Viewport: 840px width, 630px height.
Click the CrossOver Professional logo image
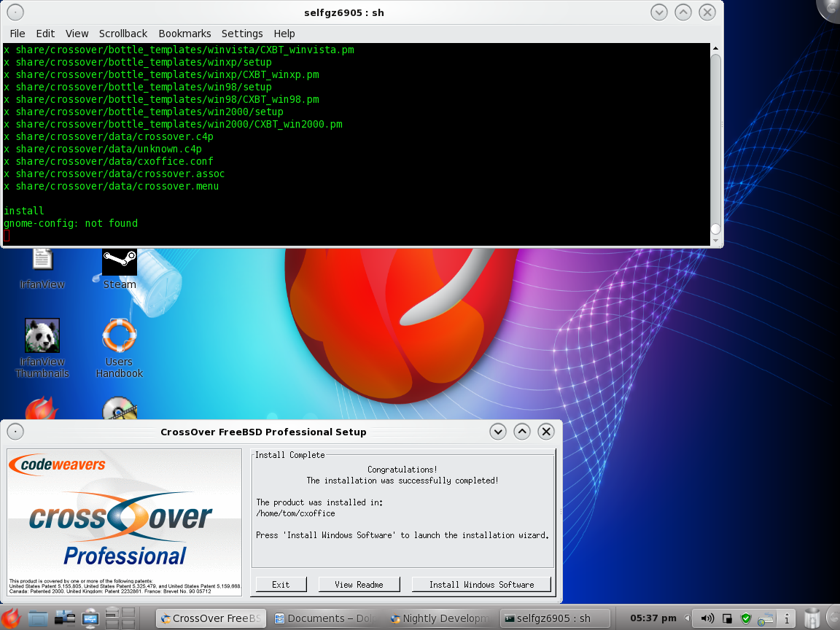coord(124,522)
